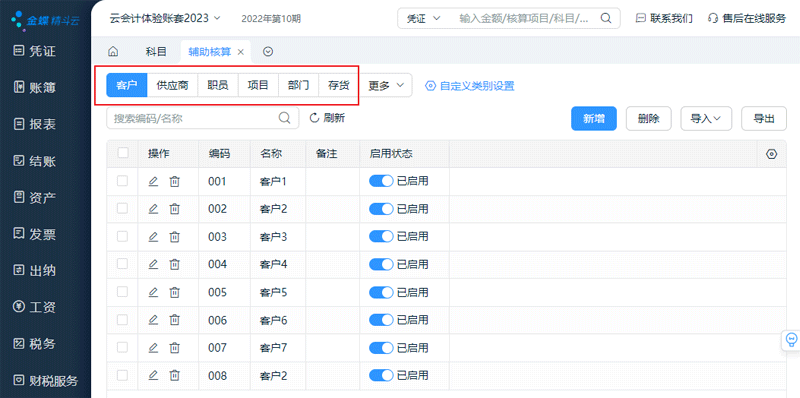
Task: Select the 部门 category tab
Action: (298, 86)
